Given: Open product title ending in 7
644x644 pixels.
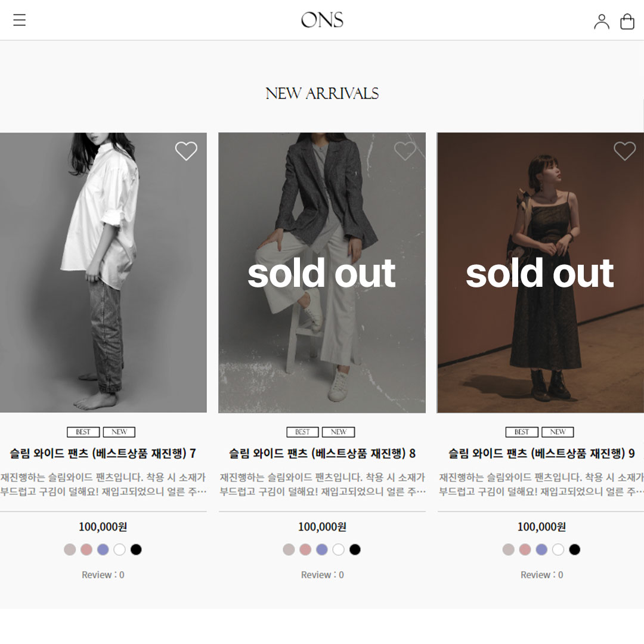Looking at the screenshot, I should tap(103, 453).
